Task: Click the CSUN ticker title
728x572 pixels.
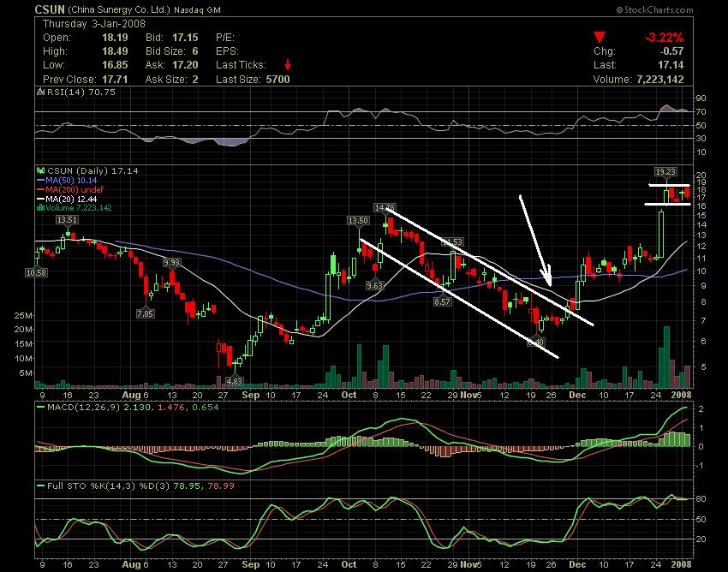Action: coord(50,9)
